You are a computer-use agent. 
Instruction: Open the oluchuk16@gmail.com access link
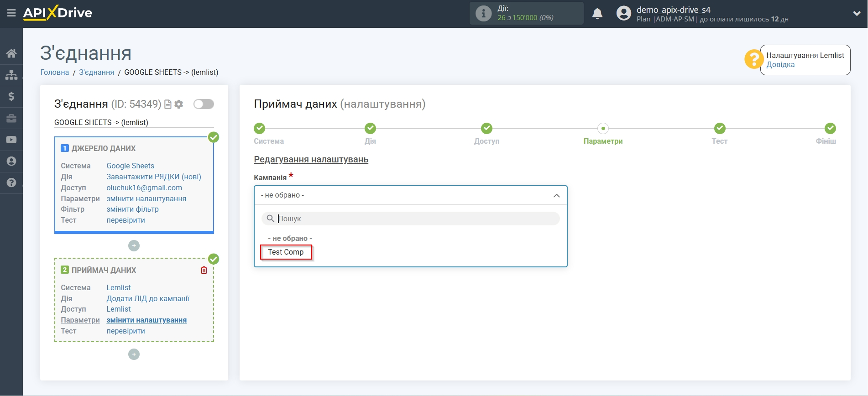coord(144,188)
